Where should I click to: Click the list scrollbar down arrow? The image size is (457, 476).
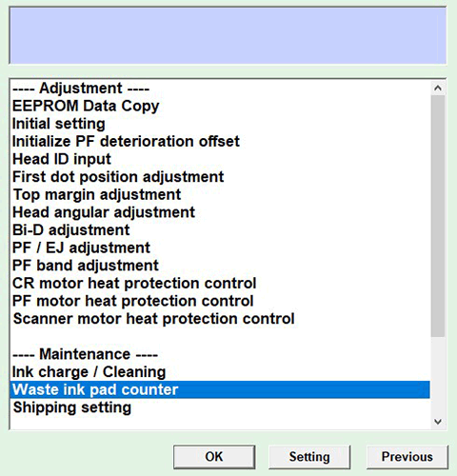coord(438,422)
